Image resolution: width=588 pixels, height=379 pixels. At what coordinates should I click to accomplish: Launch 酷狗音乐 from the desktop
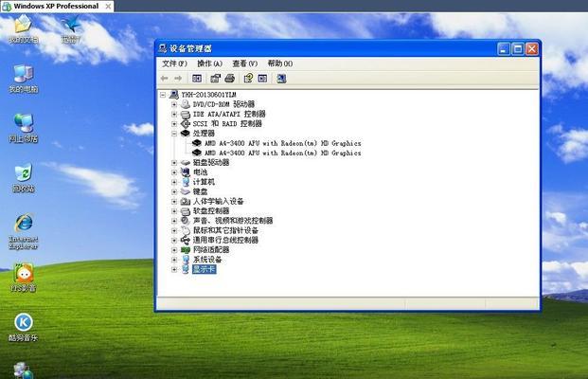point(24,327)
